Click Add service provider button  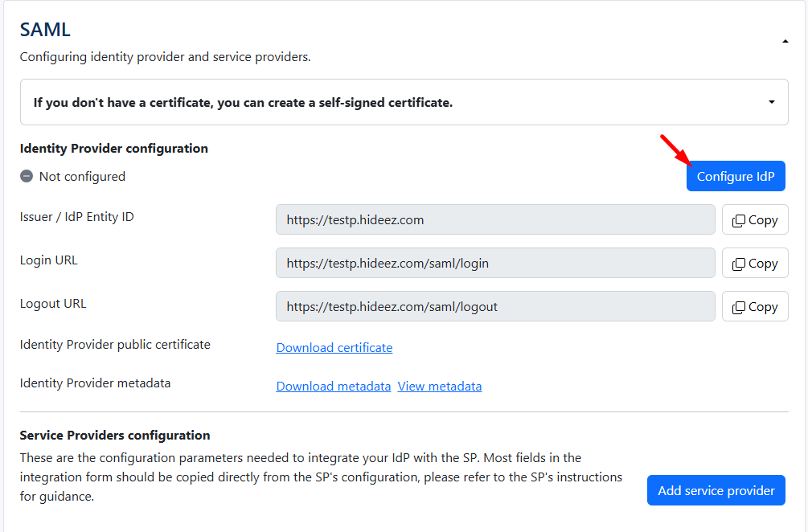click(716, 490)
